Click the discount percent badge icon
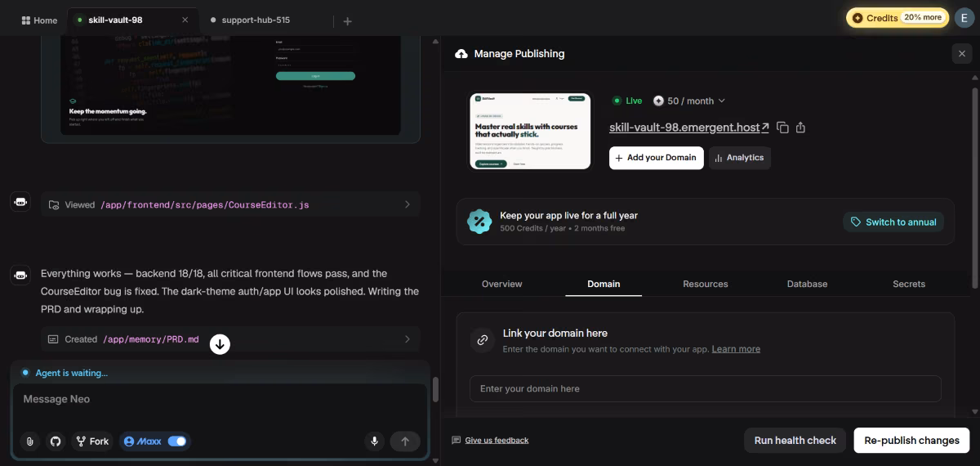The image size is (980, 466). coord(479,222)
